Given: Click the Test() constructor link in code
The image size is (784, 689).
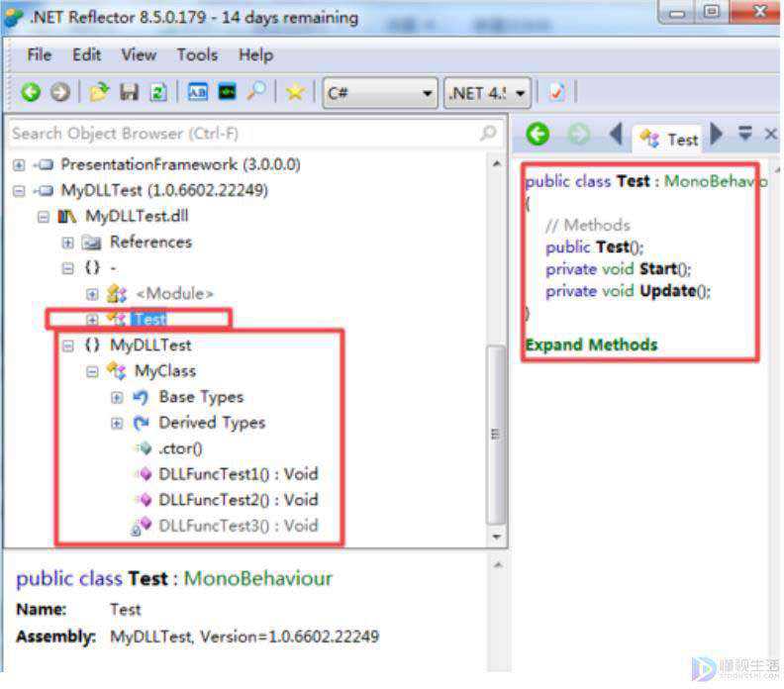Looking at the screenshot, I should tap(613, 247).
